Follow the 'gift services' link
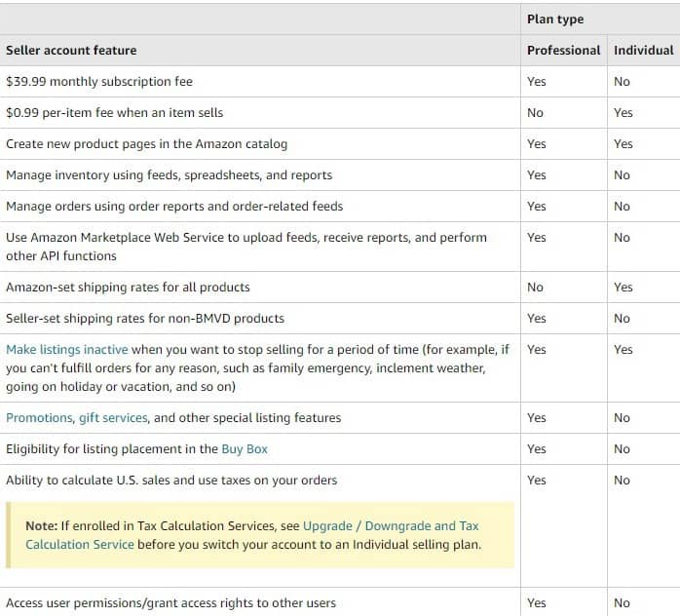This screenshot has height=616, width=680. pyautogui.click(x=113, y=418)
